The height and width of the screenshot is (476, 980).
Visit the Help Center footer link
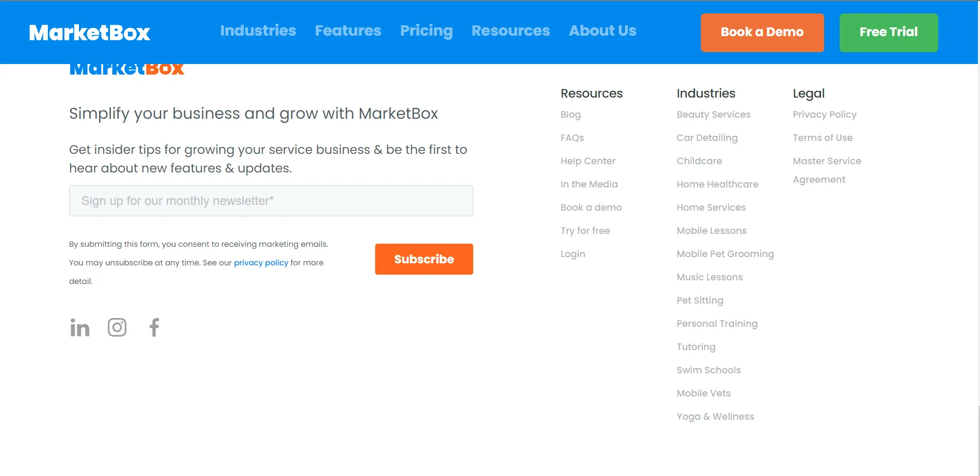pos(588,161)
